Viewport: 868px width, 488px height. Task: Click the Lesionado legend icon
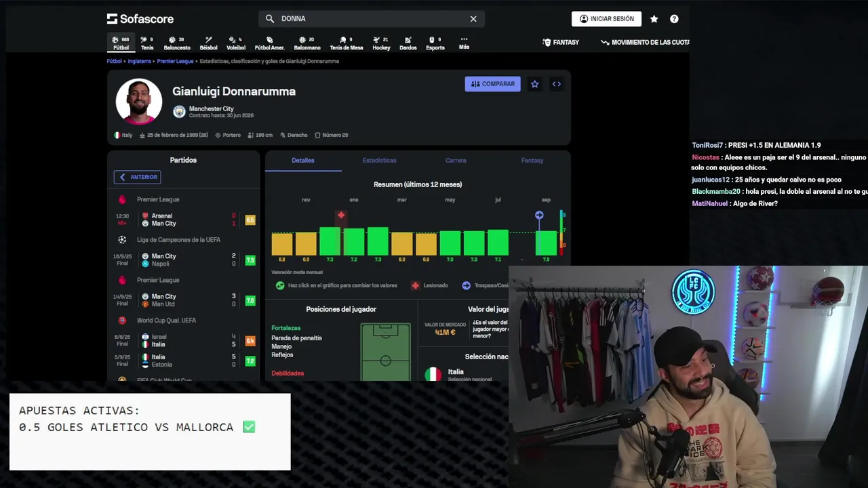click(415, 285)
